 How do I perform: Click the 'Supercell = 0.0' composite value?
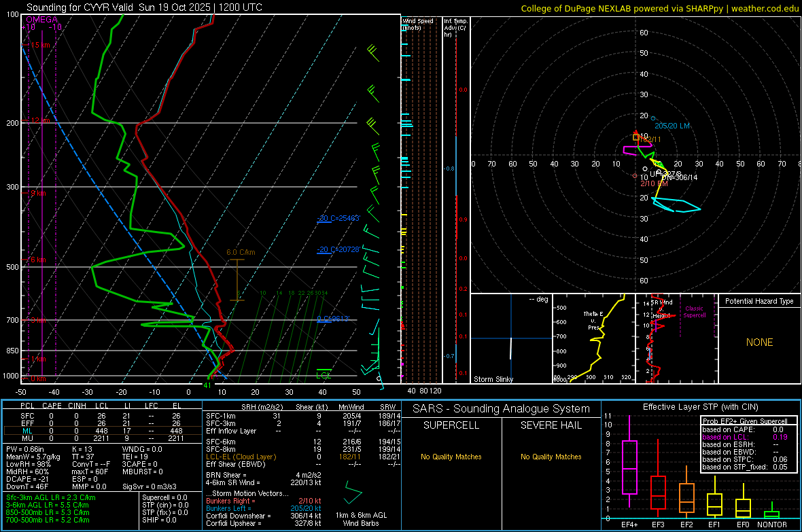[164, 498]
